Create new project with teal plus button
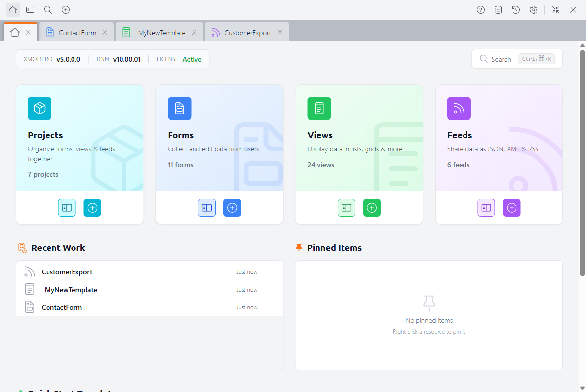 [92, 208]
